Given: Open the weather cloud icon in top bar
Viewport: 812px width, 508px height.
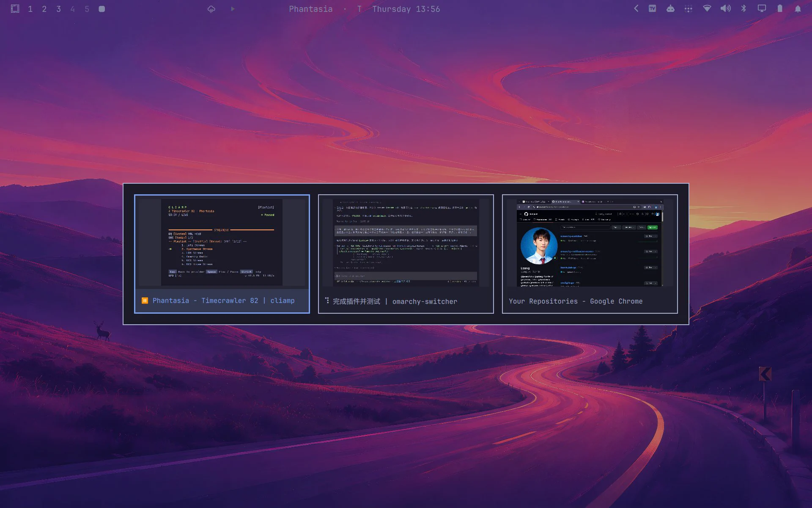Looking at the screenshot, I should [211, 9].
